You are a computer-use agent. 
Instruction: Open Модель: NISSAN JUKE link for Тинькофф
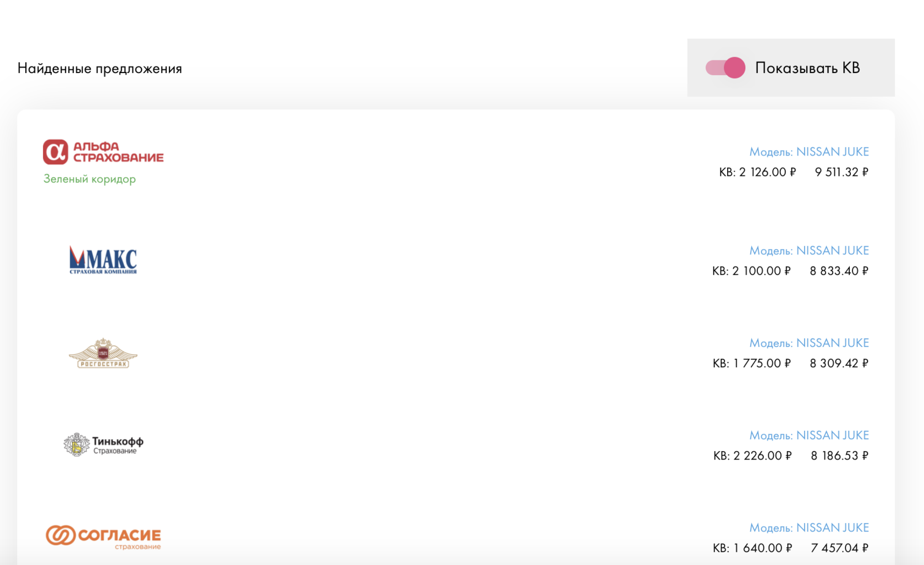809,435
